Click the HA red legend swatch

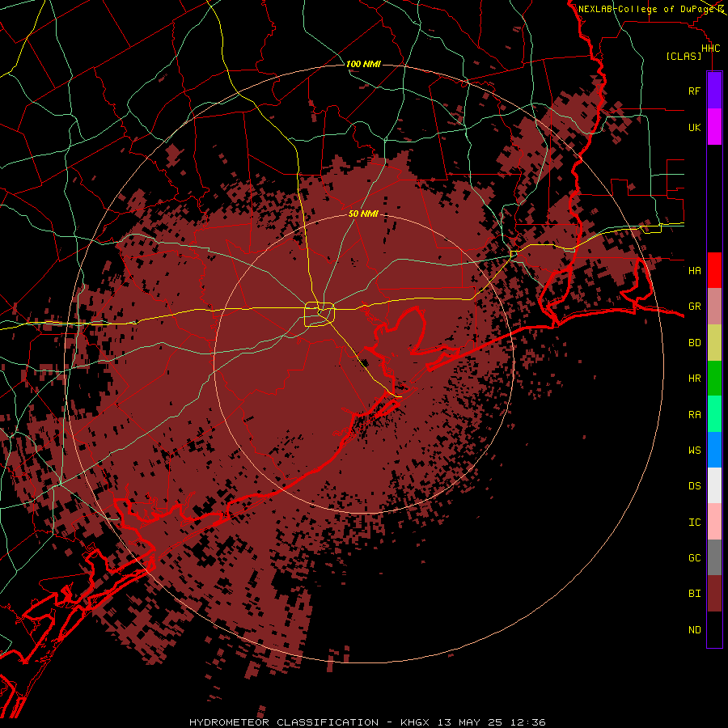[714, 270]
